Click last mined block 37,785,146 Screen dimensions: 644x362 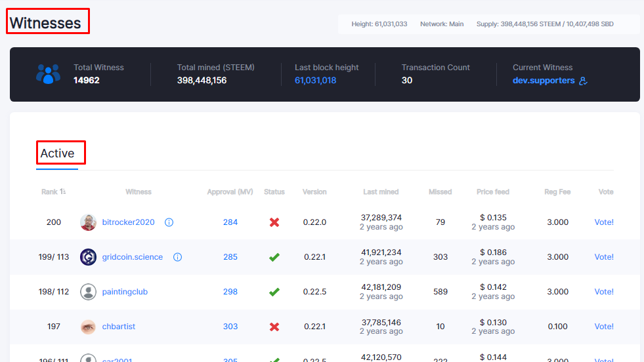pos(381,322)
